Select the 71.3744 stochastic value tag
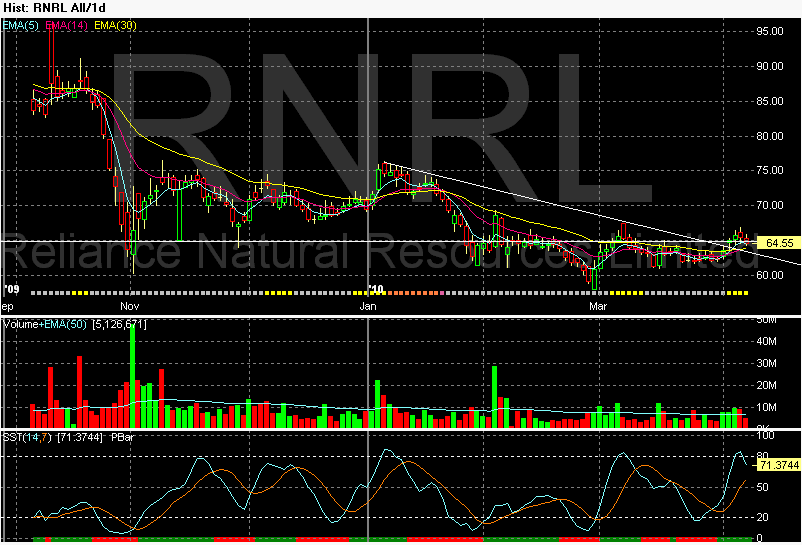Viewport: 802px width, 545px height. pos(779,465)
